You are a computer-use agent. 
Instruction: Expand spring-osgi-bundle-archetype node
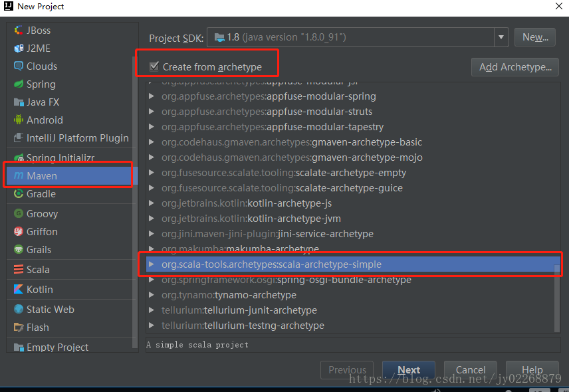point(152,280)
